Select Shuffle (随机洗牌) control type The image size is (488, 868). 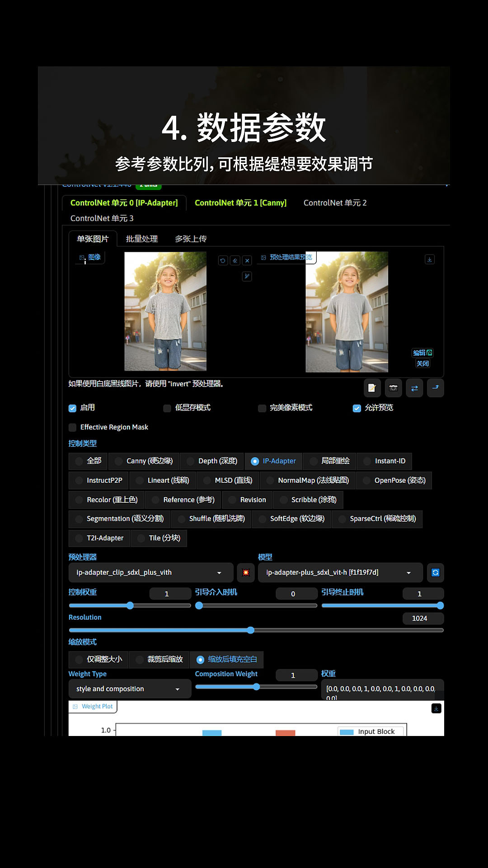click(x=211, y=519)
